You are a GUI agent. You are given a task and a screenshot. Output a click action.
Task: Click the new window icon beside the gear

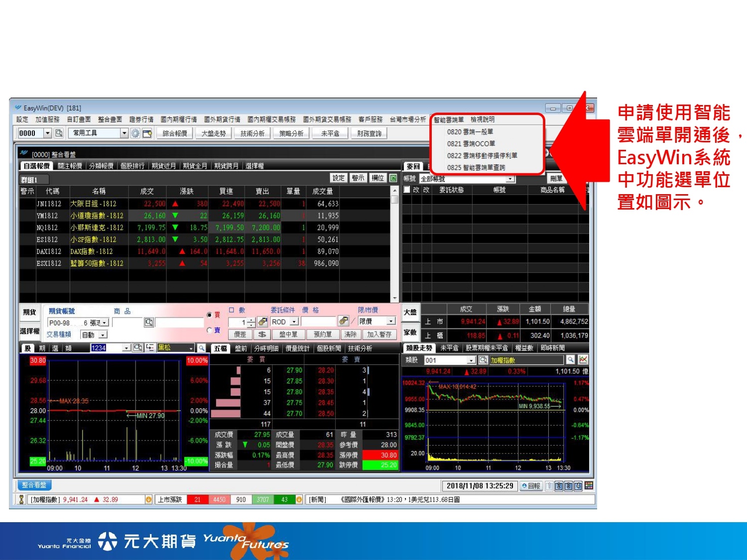pyautogui.click(x=147, y=133)
